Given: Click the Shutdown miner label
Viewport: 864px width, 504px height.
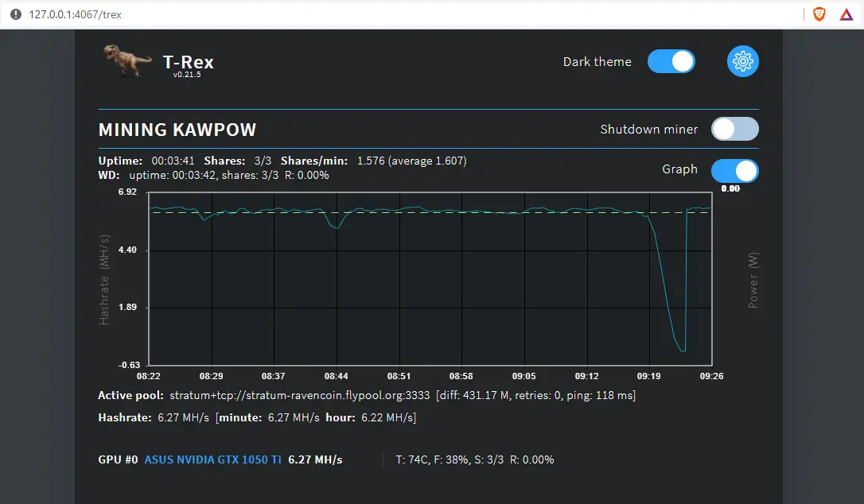Looking at the screenshot, I should (x=649, y=129).
